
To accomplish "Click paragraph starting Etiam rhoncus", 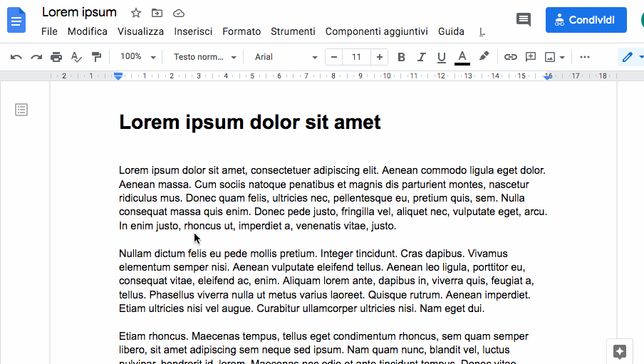I will [x=323, y=348].
